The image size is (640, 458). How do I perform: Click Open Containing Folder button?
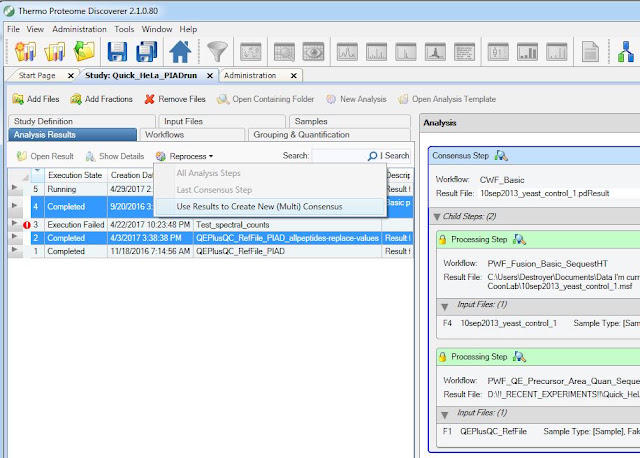click(x=266, y=99)
